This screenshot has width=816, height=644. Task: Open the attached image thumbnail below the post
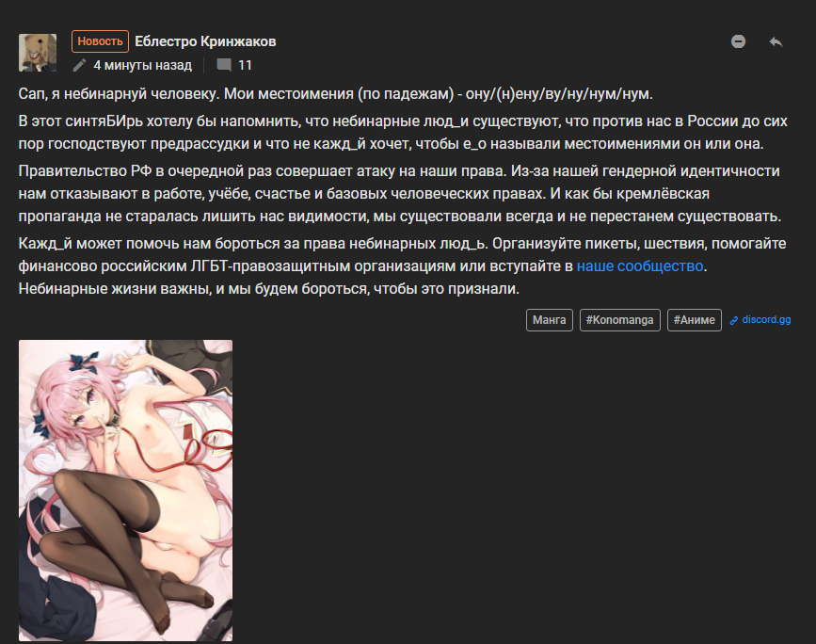(125, 491)
